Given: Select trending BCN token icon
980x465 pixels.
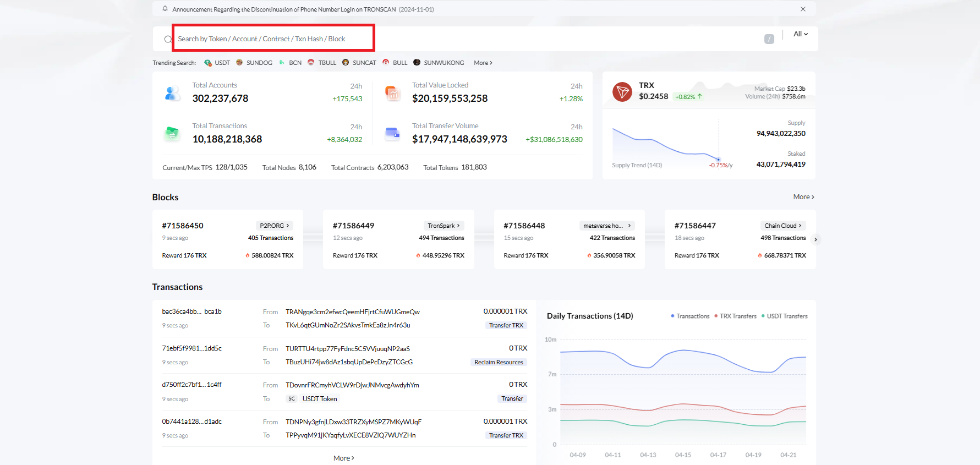Looking at the screenshot, I should point(282,63).
